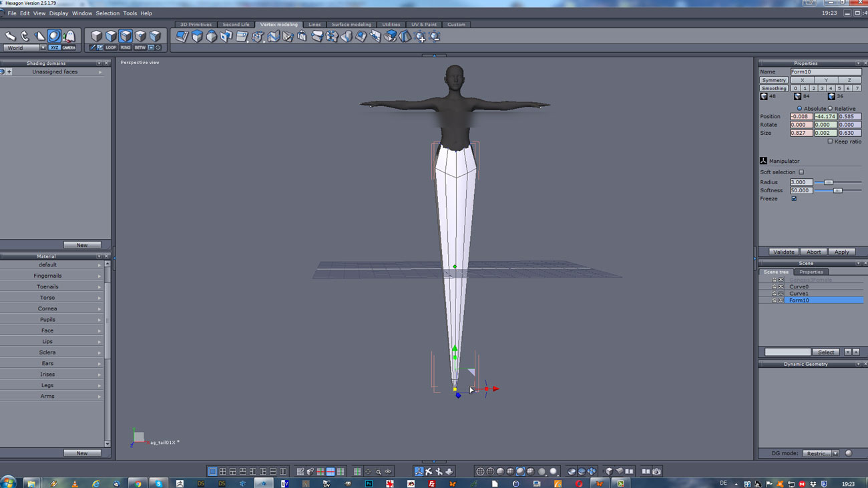The height and width of the screenshot is (488, 868).
Task: Switch to the UV & Paint tab
Action: click(x=424, y=25)
